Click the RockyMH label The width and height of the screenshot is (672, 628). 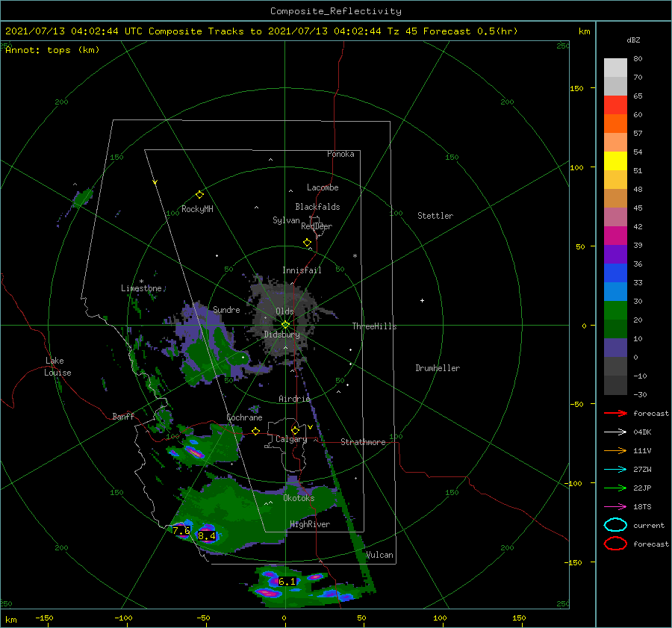pyautogui.click(x=197, y=209)
